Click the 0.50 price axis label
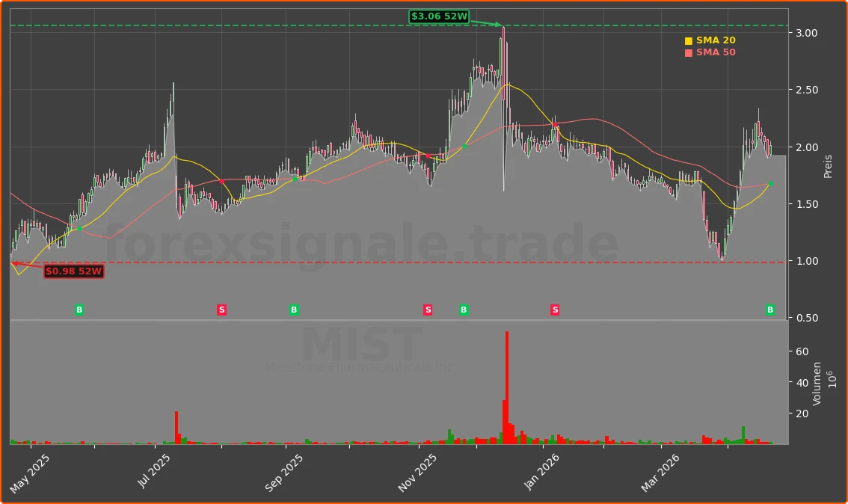This screenshot has height=504, width=848. [806, 318]
